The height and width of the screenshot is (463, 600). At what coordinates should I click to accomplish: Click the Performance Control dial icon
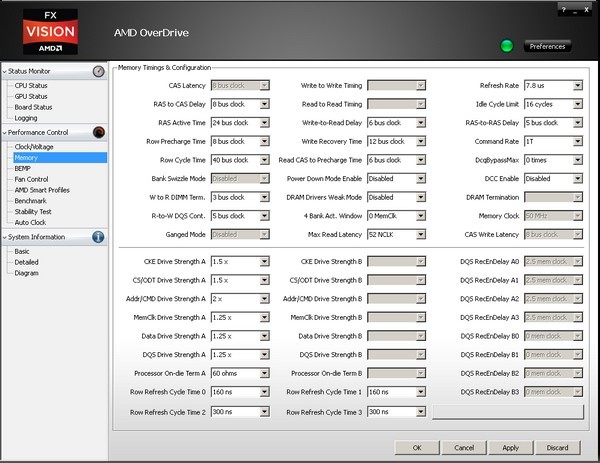coord(99,132)
